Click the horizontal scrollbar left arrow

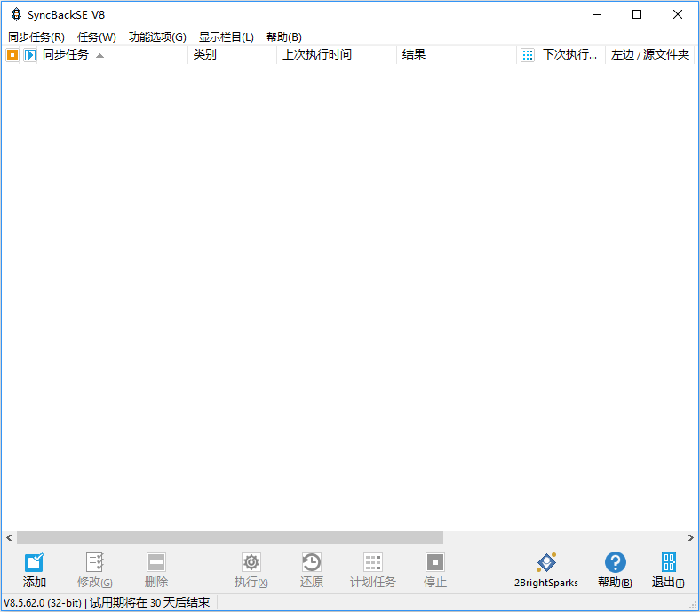(x=9, y=537)
